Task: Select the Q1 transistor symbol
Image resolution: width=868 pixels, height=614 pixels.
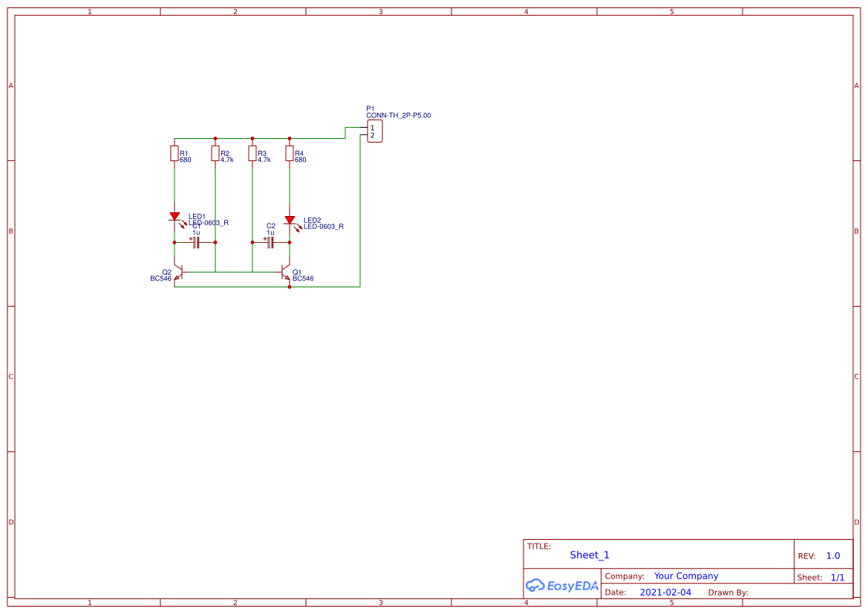Action: click(286, 272)
